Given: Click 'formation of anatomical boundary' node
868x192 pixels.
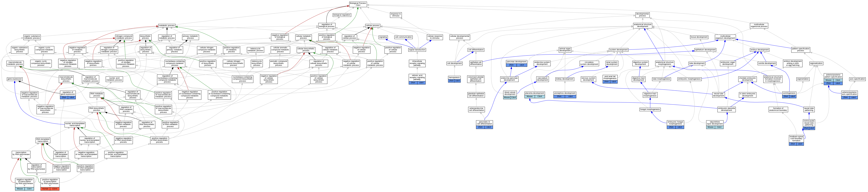Looking at the screenshot, I should point(778,109).
